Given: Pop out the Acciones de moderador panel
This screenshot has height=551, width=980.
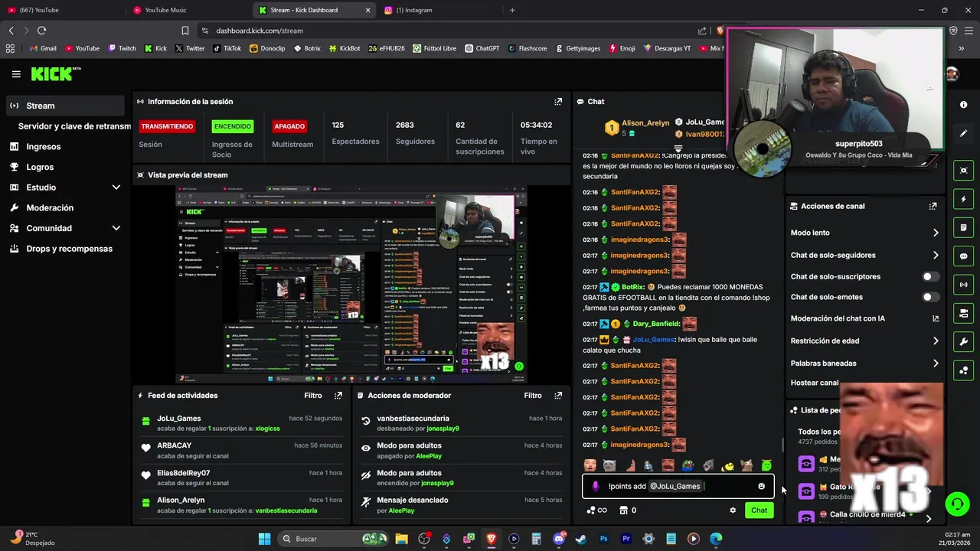Looking at the screenshot, I should tap(558, 396).
